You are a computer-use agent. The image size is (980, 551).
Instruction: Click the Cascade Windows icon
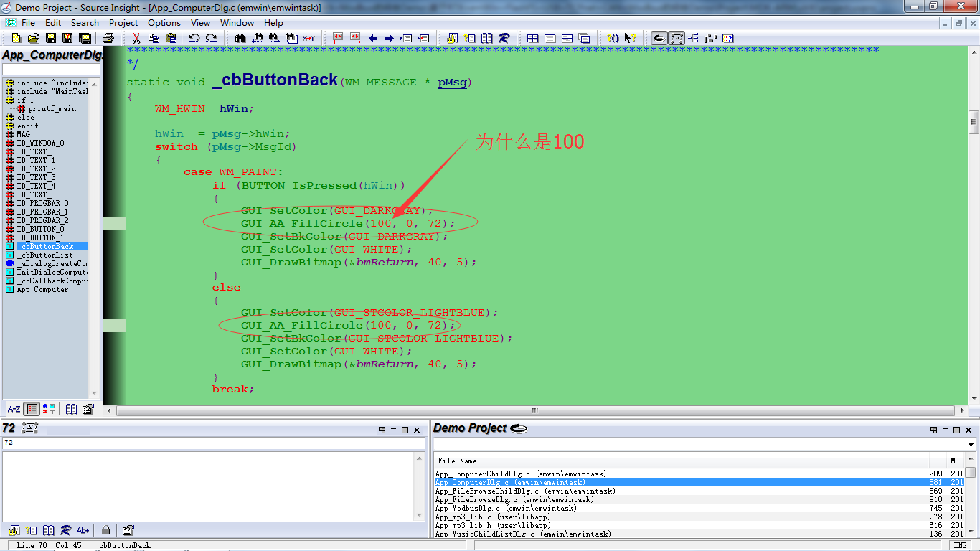tap(585, 38)
